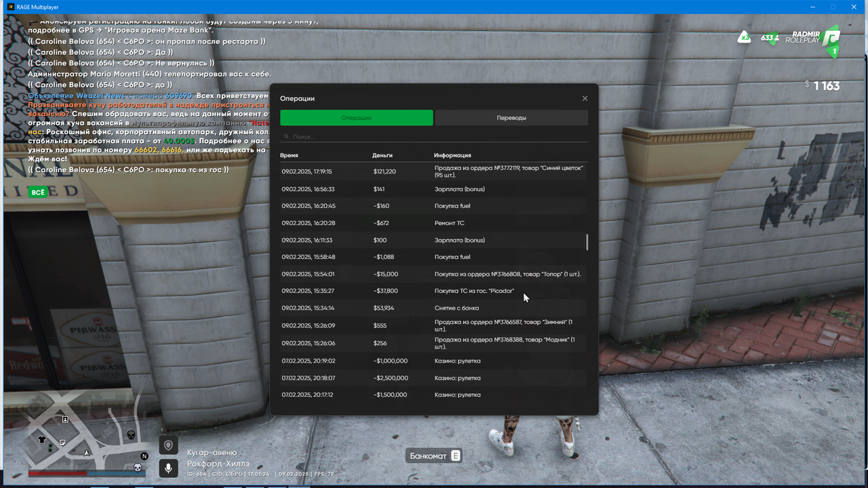
Task: Select the -$1,000,000 Казино: рулетка row
Action: [x=434, y=361]
